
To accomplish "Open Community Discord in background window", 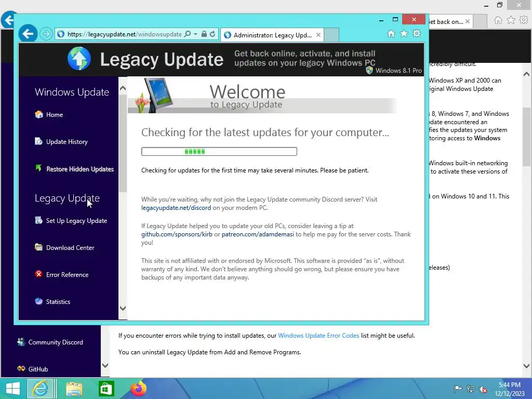I will click(56, 342).
